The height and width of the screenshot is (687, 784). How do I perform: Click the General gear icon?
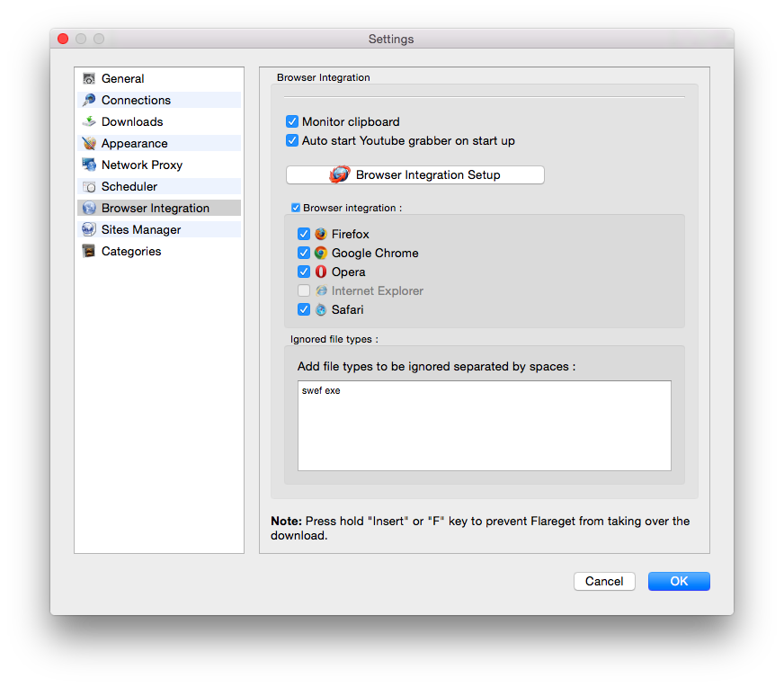[88, 78]
